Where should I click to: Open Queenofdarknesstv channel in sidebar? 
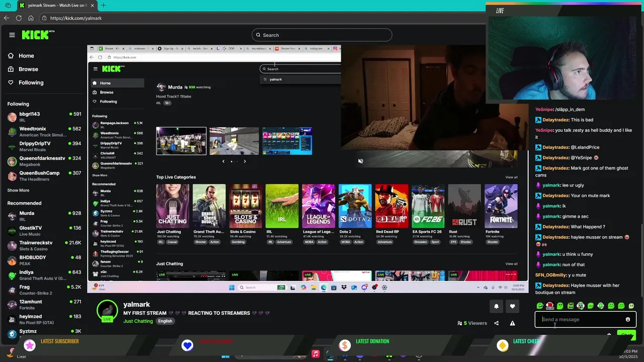pyautogui.click(x=44, y=161)
